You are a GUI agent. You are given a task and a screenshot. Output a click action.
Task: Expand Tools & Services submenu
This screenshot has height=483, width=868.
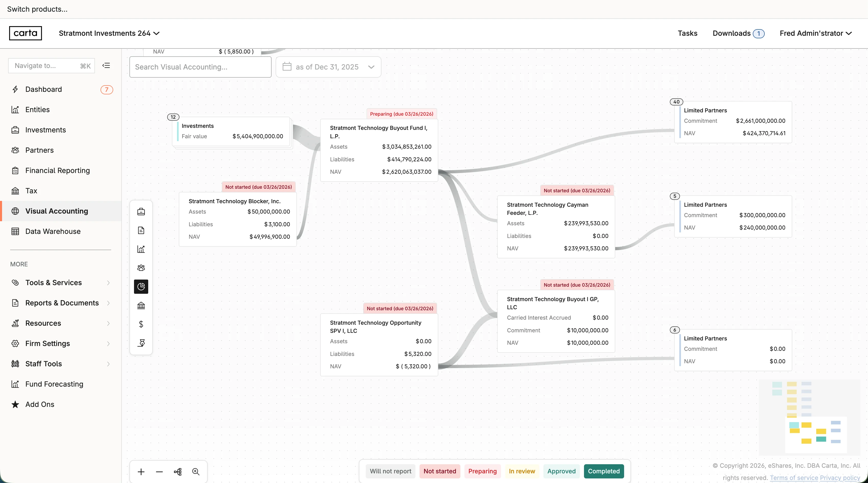click(61, 283)
